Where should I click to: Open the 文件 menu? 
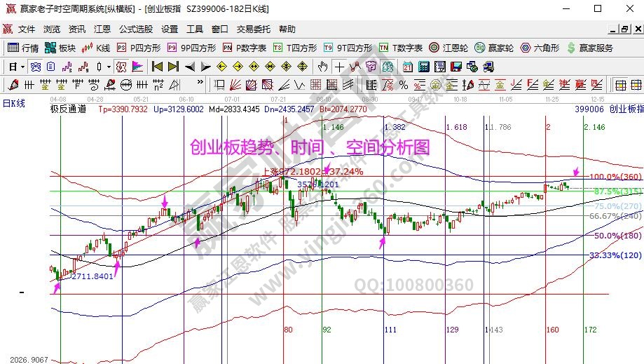pyautogui.click(x=27, y=29)
